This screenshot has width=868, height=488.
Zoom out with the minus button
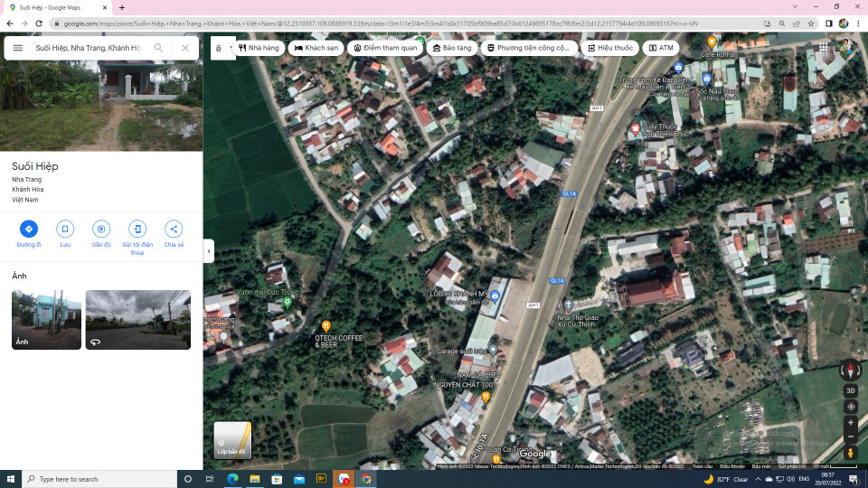(851, 436)
